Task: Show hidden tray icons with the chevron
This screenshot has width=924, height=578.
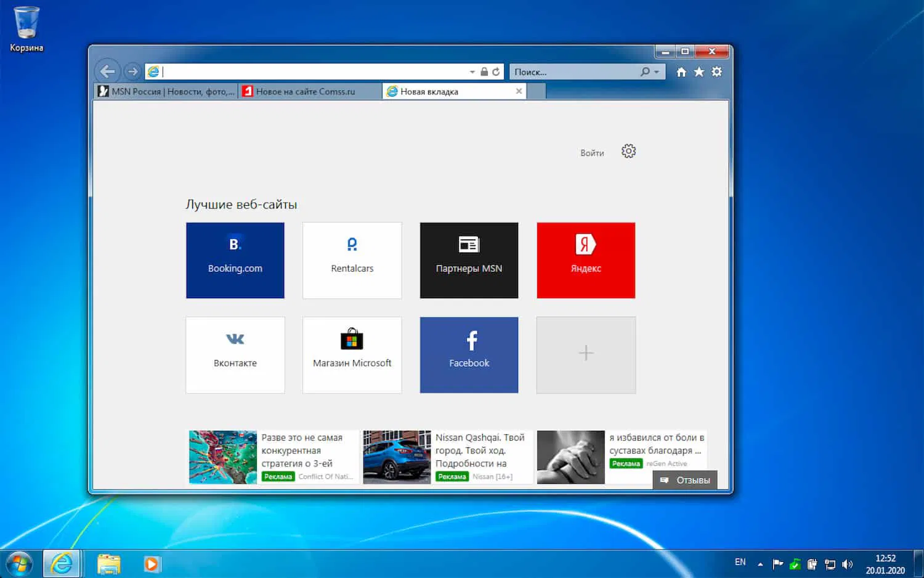Action: pos(759,563)
